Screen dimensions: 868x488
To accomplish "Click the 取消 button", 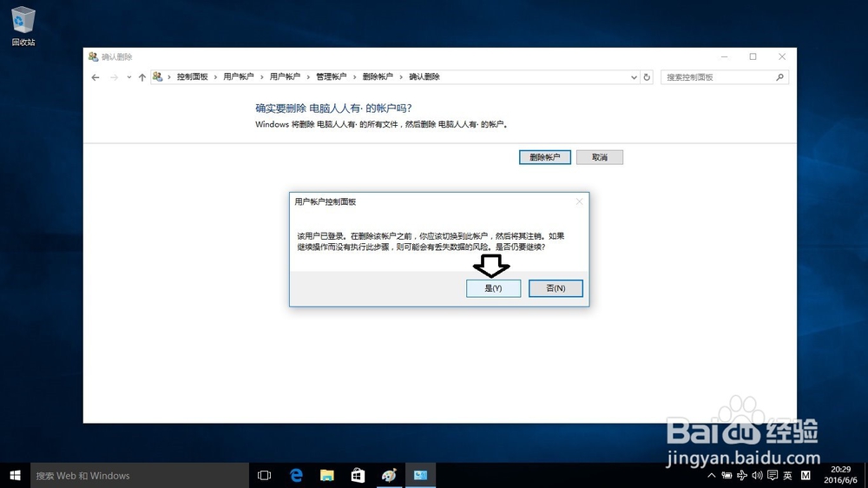I will point(600,157).
